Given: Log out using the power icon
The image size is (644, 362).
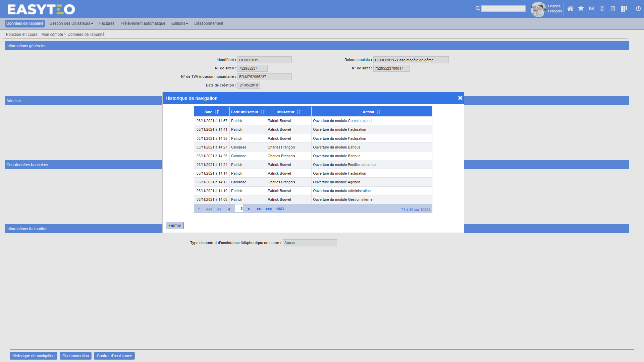Looking at the screenshot, I should 638,9.
